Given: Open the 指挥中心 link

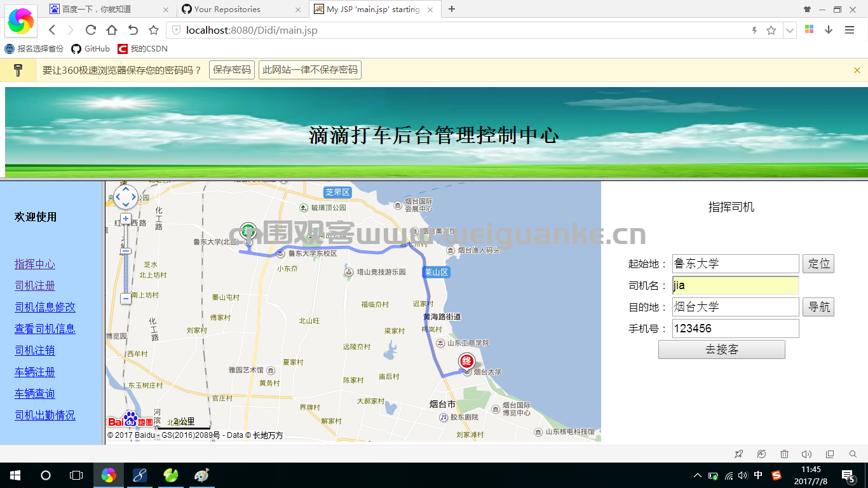Looking at the screenshot, I should click(35, 264).
